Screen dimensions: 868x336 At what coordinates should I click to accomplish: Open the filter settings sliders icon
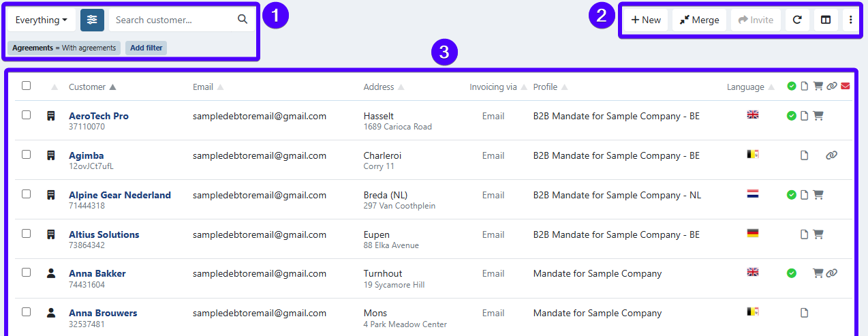(x=92, y=20)
